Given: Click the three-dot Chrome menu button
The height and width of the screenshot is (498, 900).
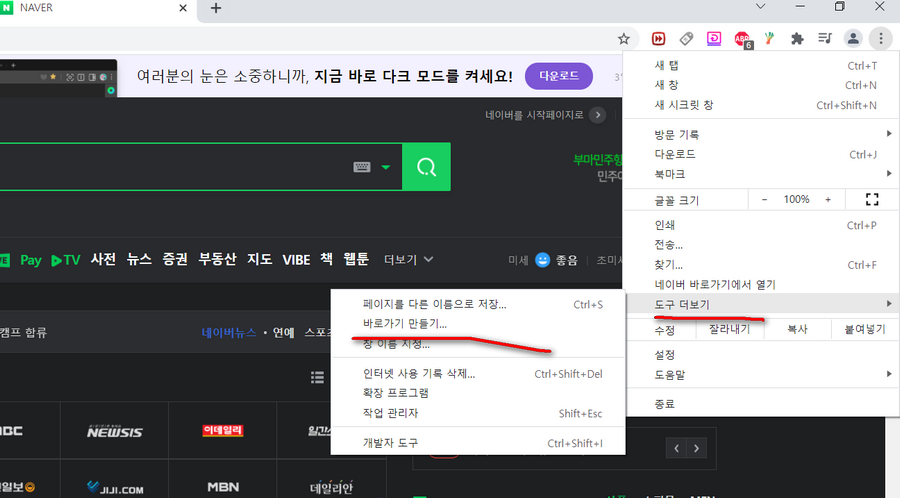Looking at the screenshot, I should 880,39.
